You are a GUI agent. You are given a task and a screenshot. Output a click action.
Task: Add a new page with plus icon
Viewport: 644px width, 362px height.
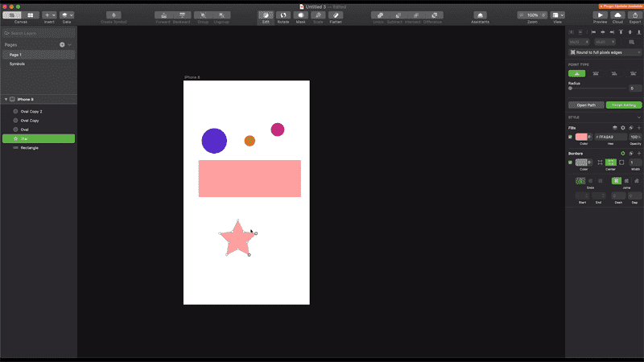point(62,45)
